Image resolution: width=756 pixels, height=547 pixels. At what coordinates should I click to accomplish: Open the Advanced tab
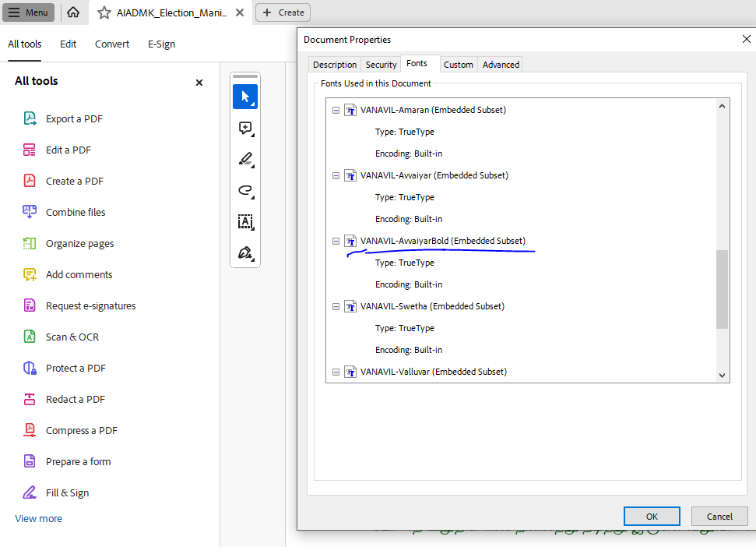click(501, 65)
